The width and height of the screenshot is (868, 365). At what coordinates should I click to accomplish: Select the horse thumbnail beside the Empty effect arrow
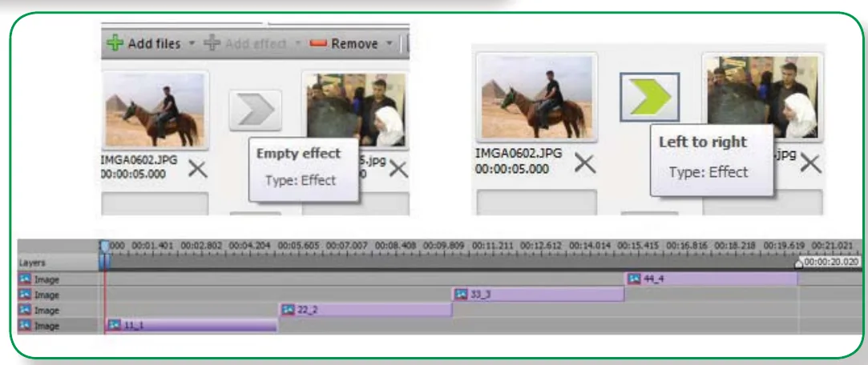pyautogui.click(x=155, y=110)
